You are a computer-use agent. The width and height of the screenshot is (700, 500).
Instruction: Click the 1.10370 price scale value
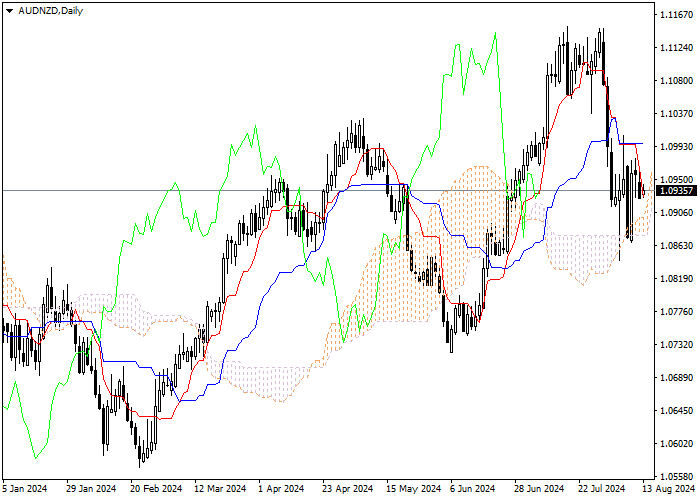677,114
